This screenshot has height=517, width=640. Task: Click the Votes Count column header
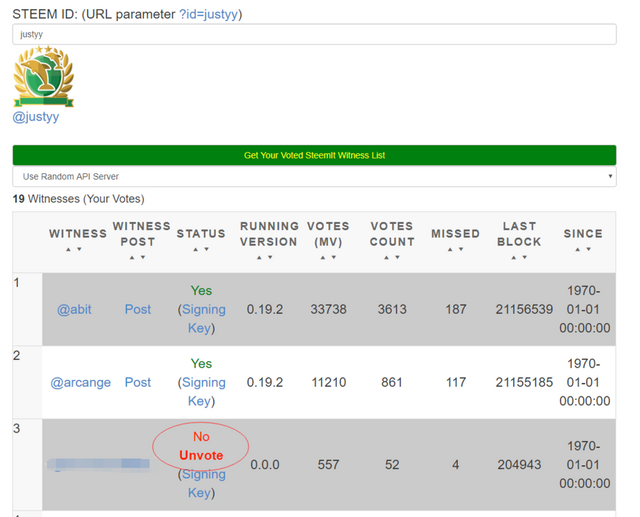coord(392,234)
